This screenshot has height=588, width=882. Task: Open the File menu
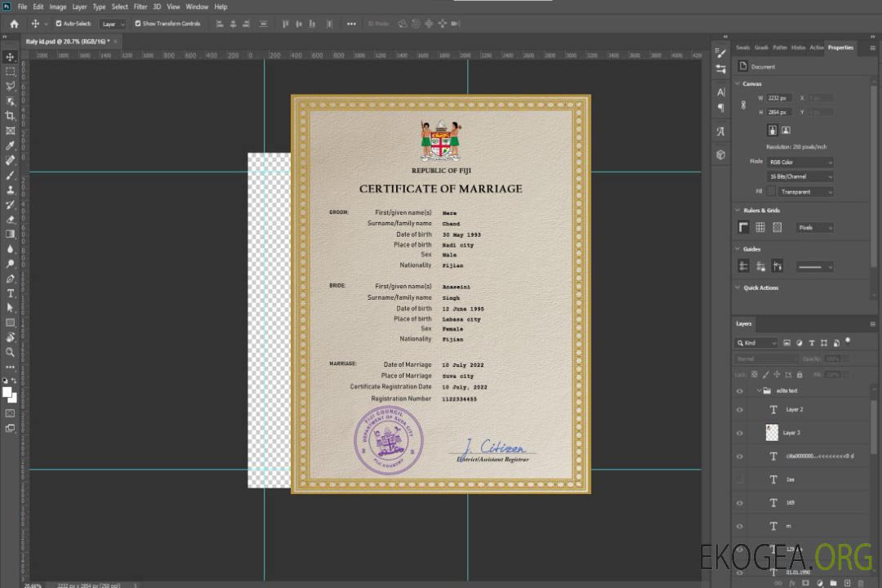pos(22,7)
